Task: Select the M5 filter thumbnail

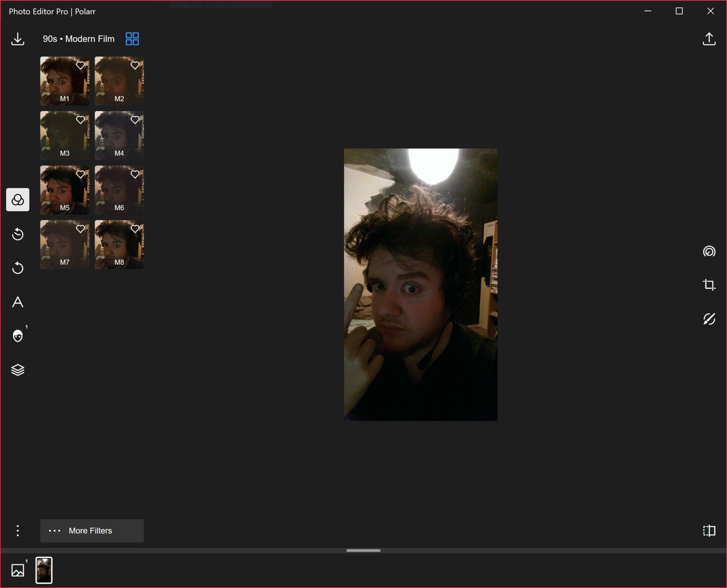Action: coord(65,190)
